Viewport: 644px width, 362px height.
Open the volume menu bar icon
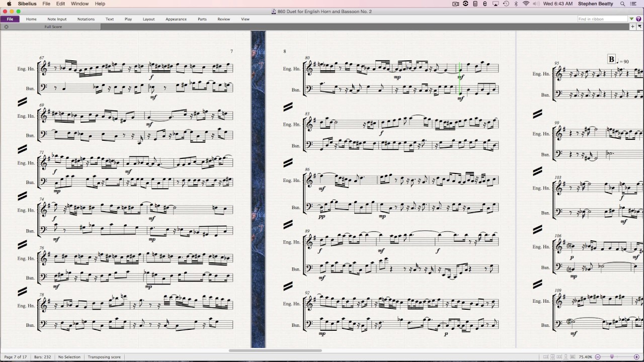pyautogui.click(x=537, y=4)
